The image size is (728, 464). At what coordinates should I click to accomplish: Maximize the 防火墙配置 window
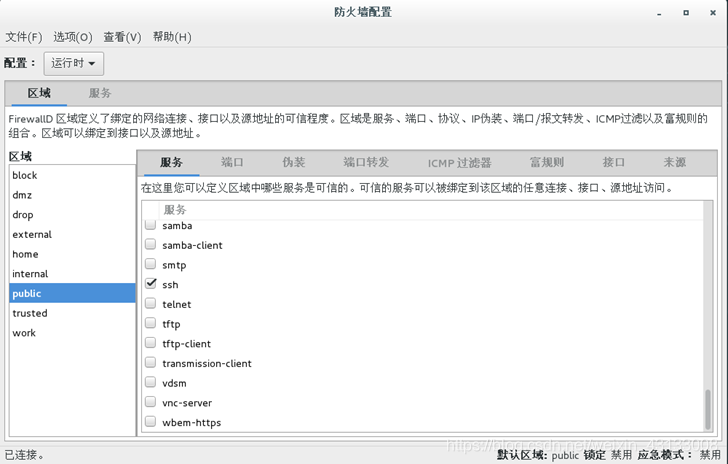[x=686, y=13]
